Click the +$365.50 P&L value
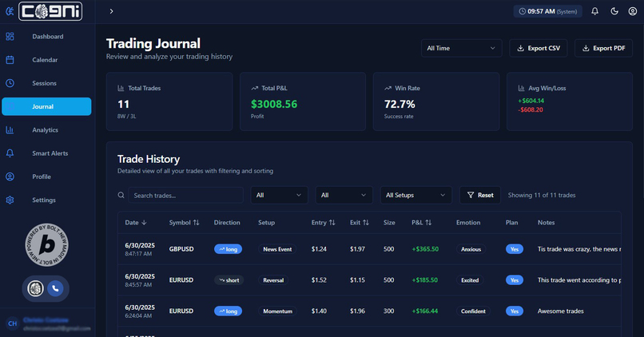The image size is (644, 337). point(425,249)
